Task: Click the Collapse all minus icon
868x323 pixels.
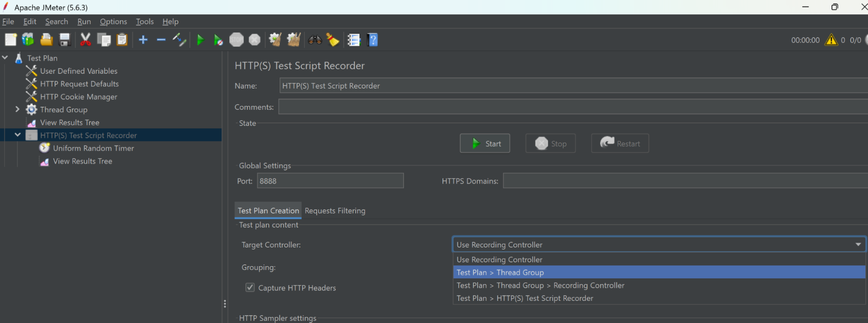Action: [161, 40]
